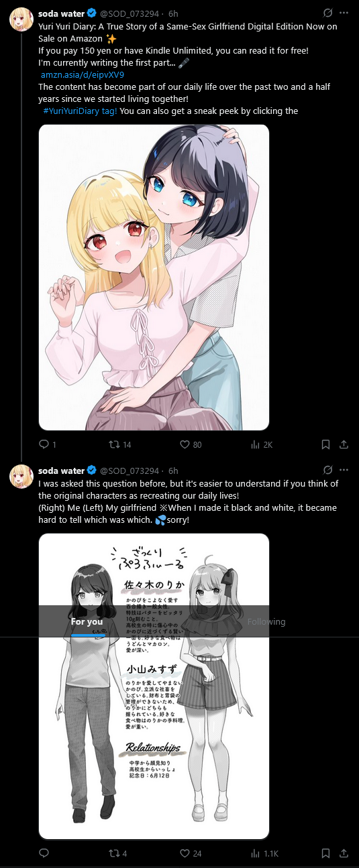The width and height of the screenshot is (359, 868).
Task: Bookmark the second post
Action: tap(325, 853)
